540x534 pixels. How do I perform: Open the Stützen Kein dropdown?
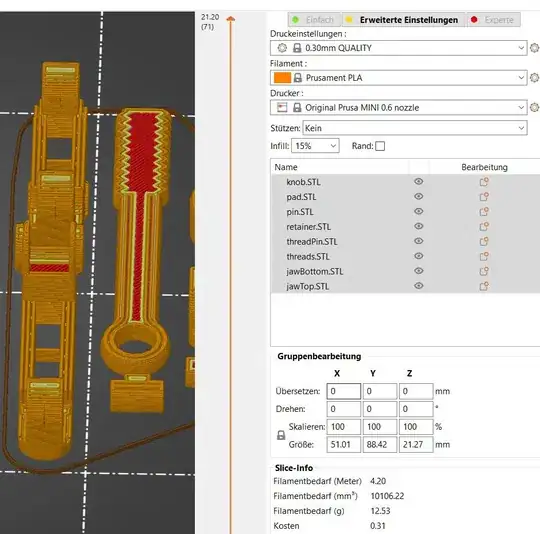[415, 128]
